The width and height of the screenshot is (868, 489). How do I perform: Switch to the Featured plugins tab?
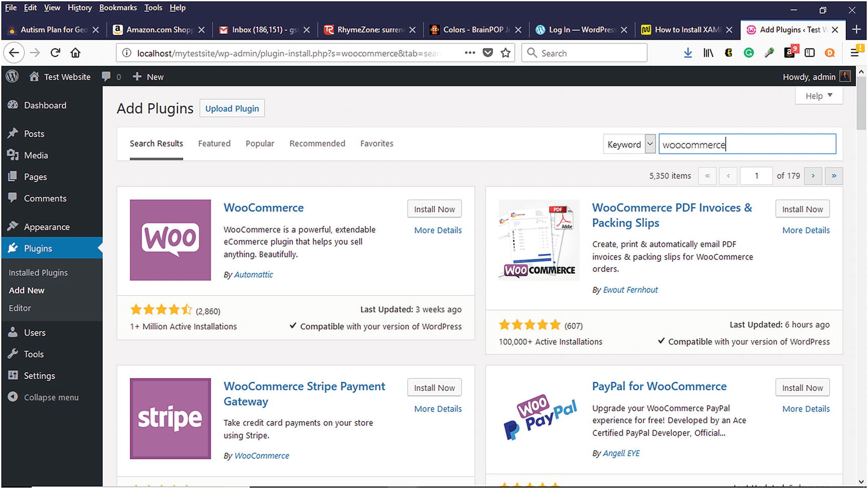pyautogui.click(x=214, y=143)
